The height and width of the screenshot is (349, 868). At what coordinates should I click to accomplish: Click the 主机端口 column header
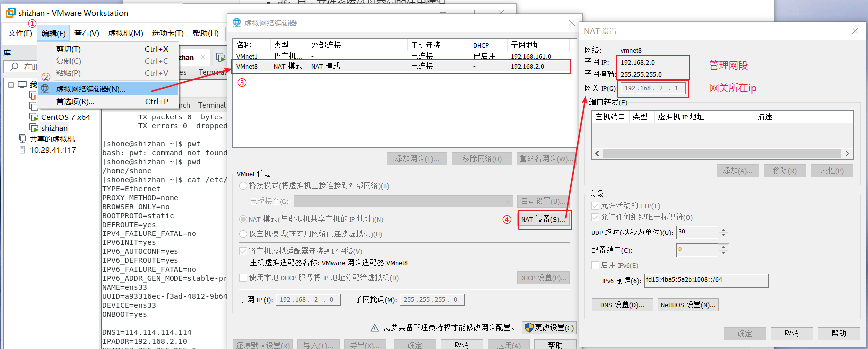click(x=610, y=116)
